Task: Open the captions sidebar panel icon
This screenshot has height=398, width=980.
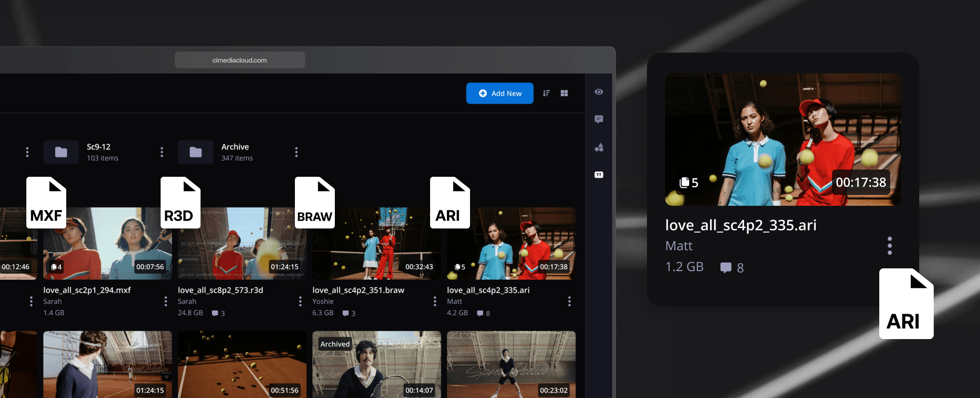Action: point(598,175)
